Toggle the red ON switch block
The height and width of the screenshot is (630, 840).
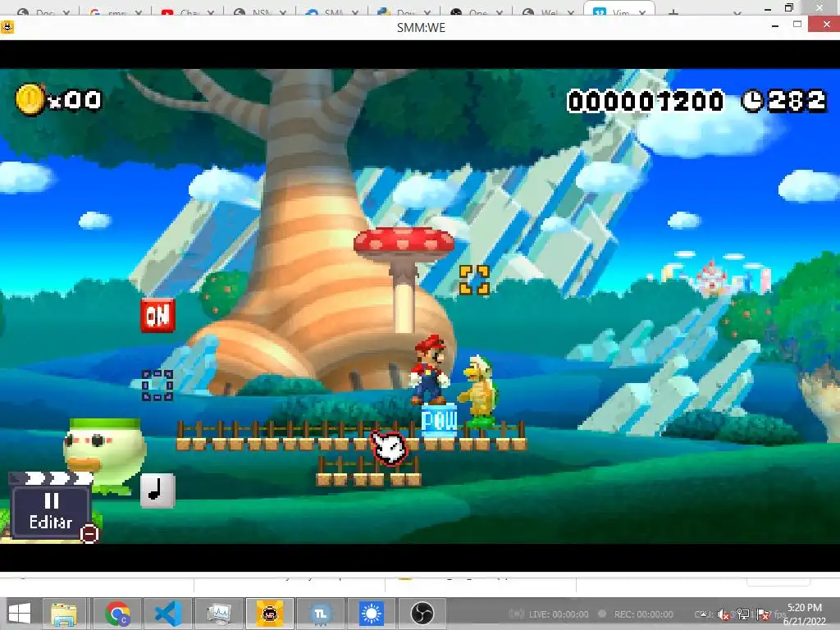point(158,316)
